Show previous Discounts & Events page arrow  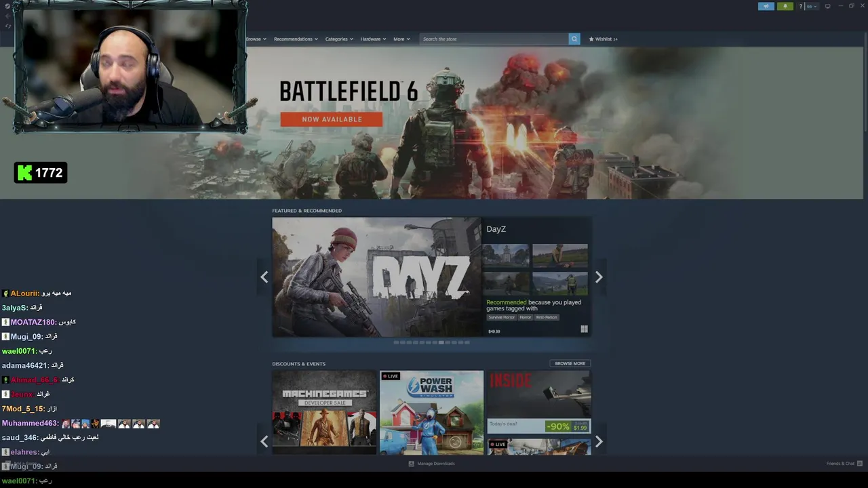[x=264, y=442]
